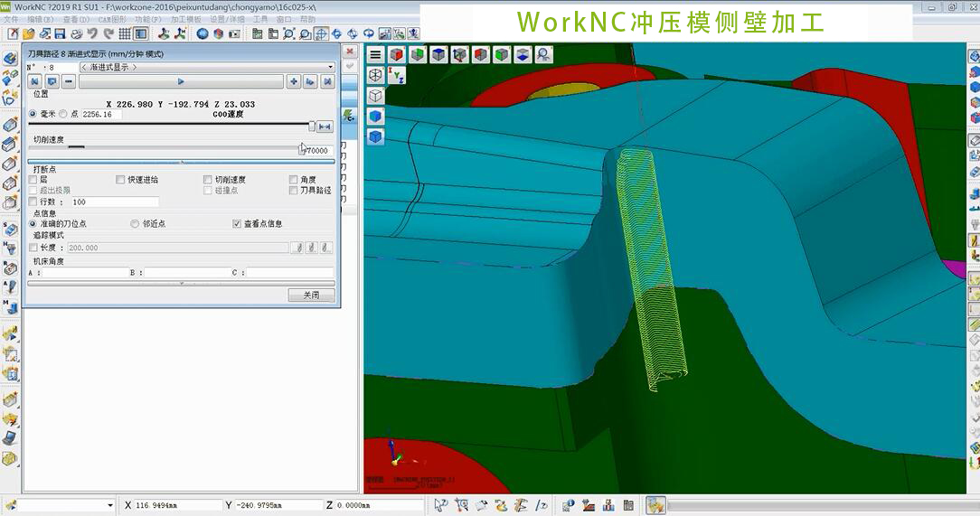Click the 切削速度 slider track
This screenshot has width=980, height=516.
pyautogui.click(x=165, y=149)
